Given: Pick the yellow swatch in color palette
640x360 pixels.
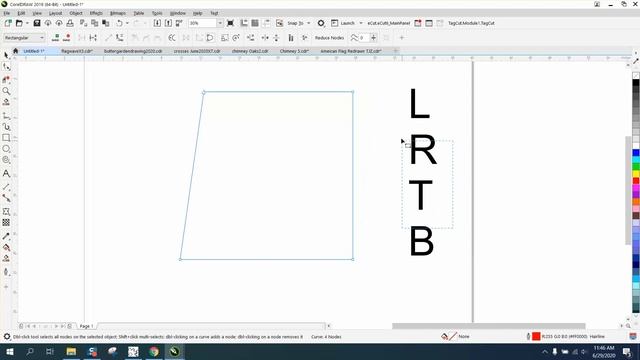Looking at the screenshot, I should (x=636, y=173).
